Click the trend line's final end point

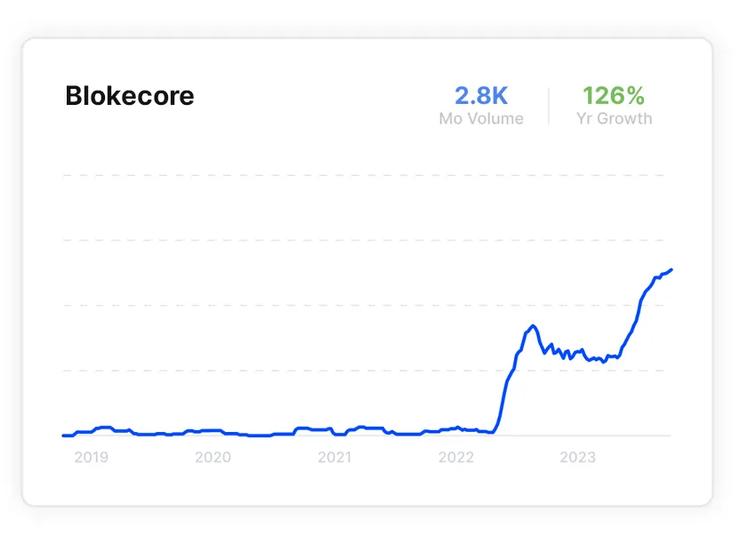tap(671, 270)
